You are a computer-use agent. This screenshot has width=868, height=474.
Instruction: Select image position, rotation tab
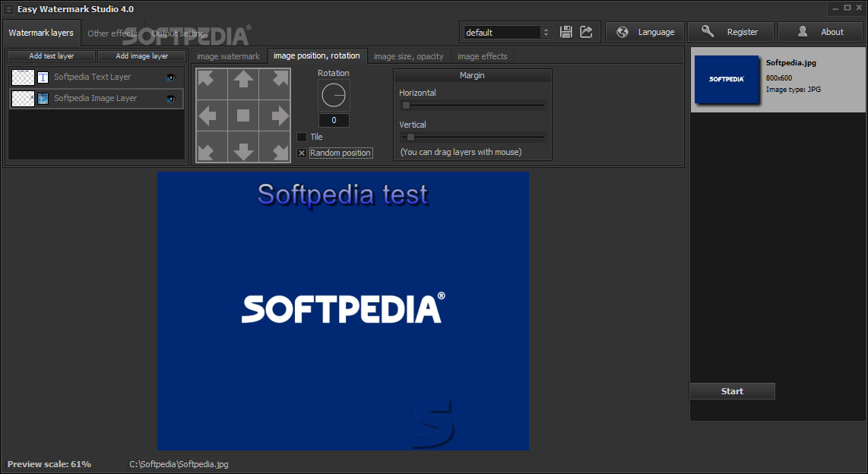317,56
